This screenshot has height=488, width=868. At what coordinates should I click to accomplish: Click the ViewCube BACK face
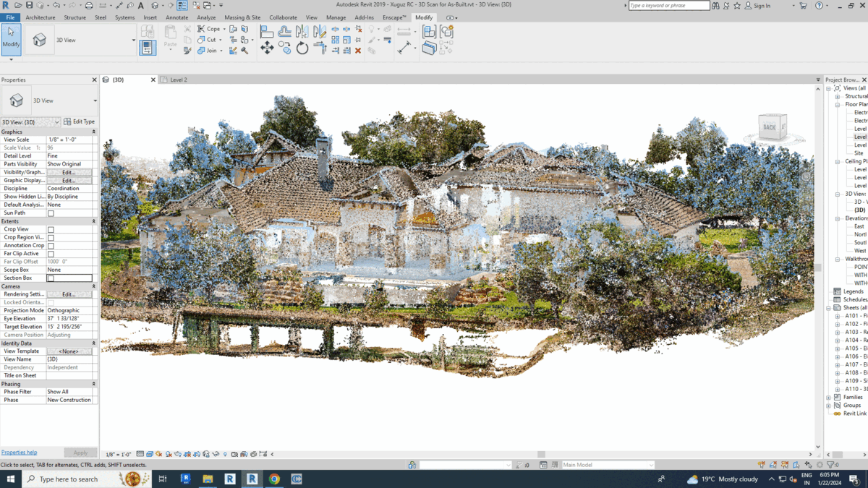click(x=769, y=127)
